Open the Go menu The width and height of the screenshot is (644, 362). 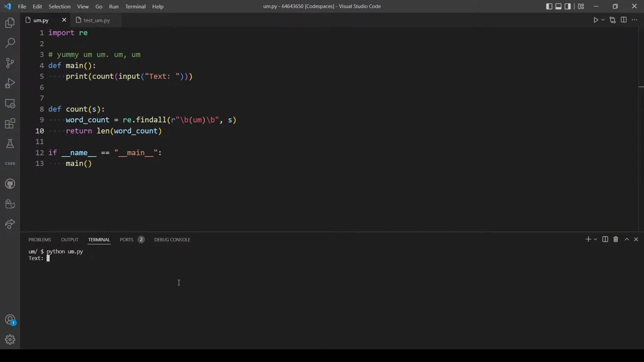pos(99,7)
